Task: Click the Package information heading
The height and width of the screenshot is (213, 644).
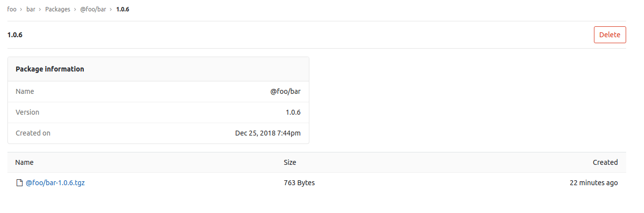Action: coord(50,69)
